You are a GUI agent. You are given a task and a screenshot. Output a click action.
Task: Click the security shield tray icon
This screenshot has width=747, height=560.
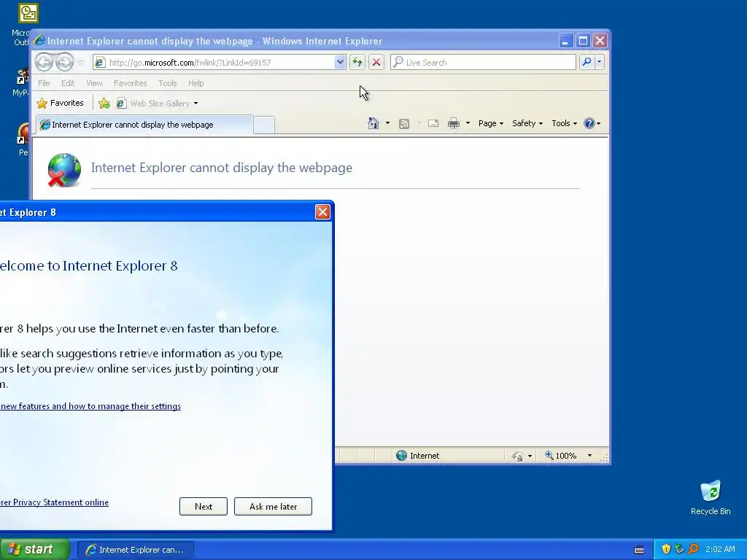click(666, 550)
